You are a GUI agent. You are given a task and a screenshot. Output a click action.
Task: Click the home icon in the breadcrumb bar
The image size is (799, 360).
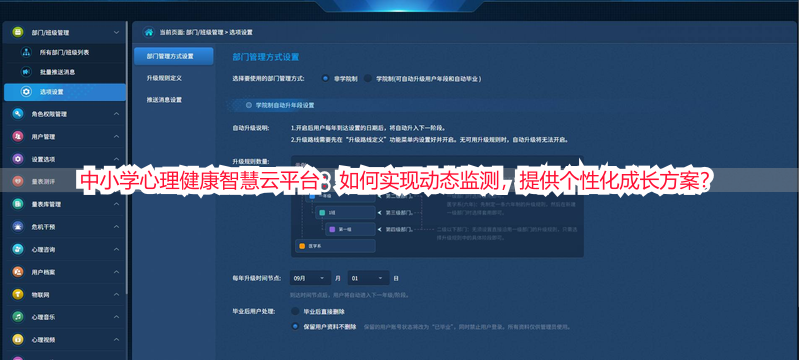pos(149,32)
